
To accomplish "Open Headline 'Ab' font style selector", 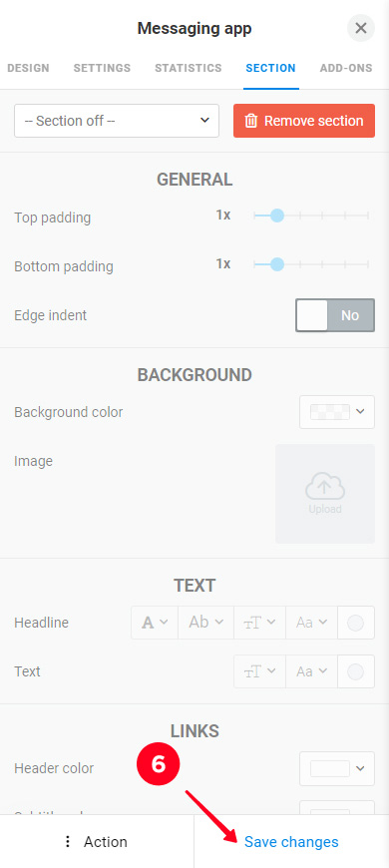I will pos(205,623).
